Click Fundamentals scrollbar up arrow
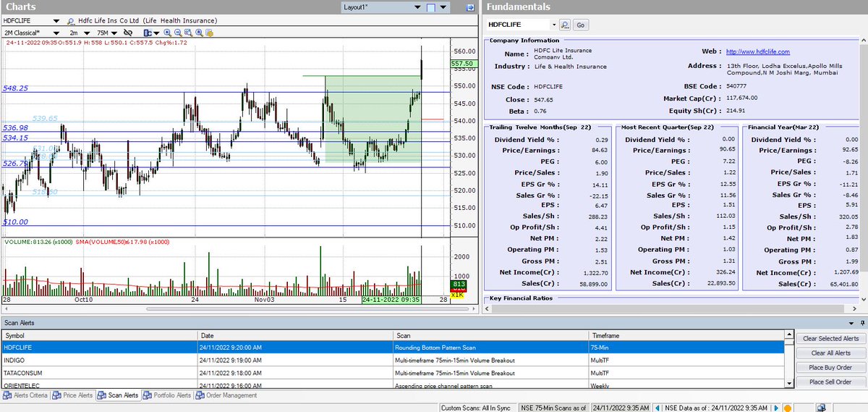The image size is (868, 412). [x=864, y=39]
